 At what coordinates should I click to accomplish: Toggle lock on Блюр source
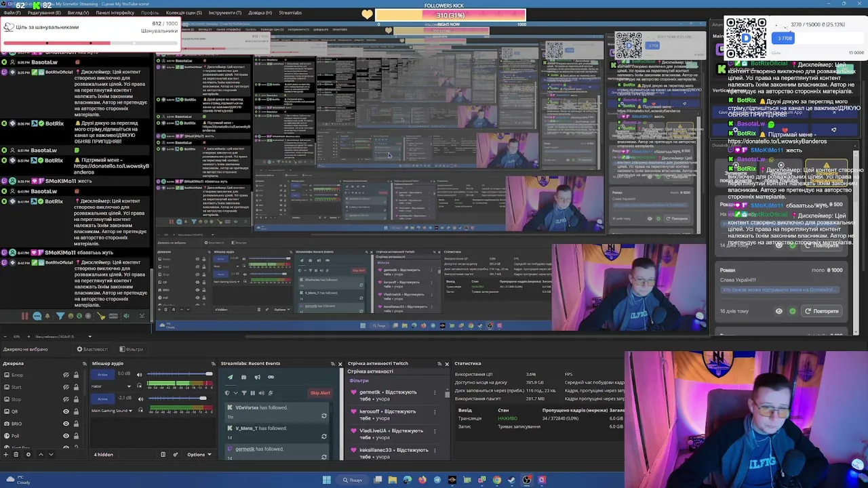(76, 375)
